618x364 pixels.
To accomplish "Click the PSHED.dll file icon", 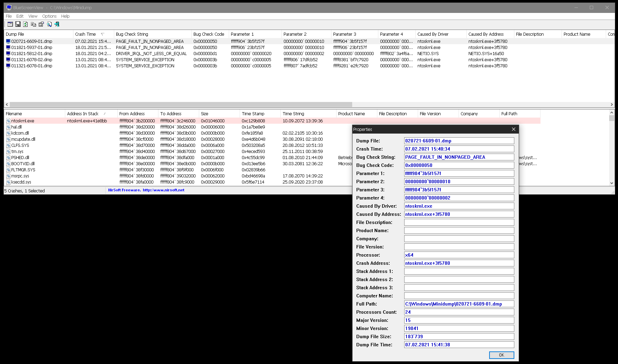I will pos(8,157).
